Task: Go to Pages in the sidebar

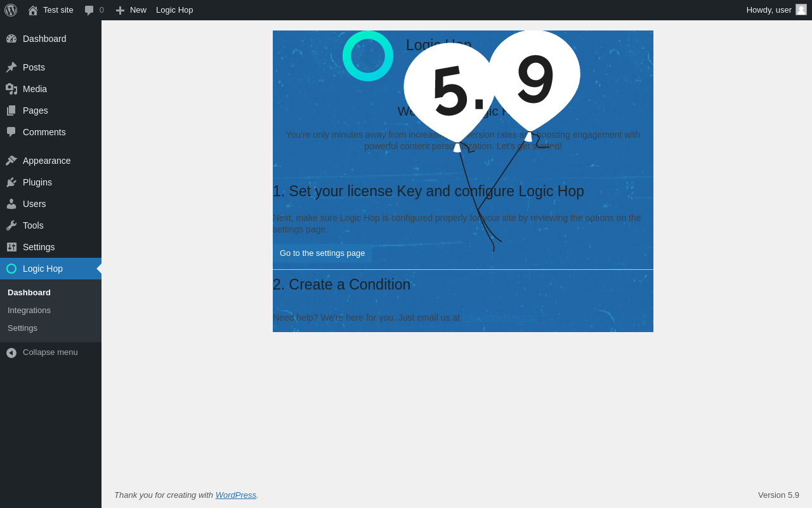Action: pos(51,110)
